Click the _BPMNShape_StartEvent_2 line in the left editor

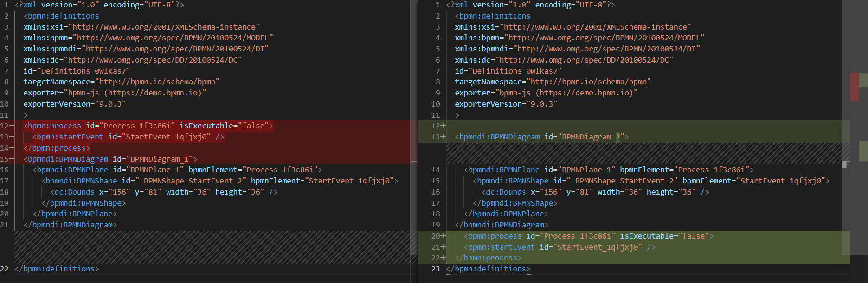(219, 181)
